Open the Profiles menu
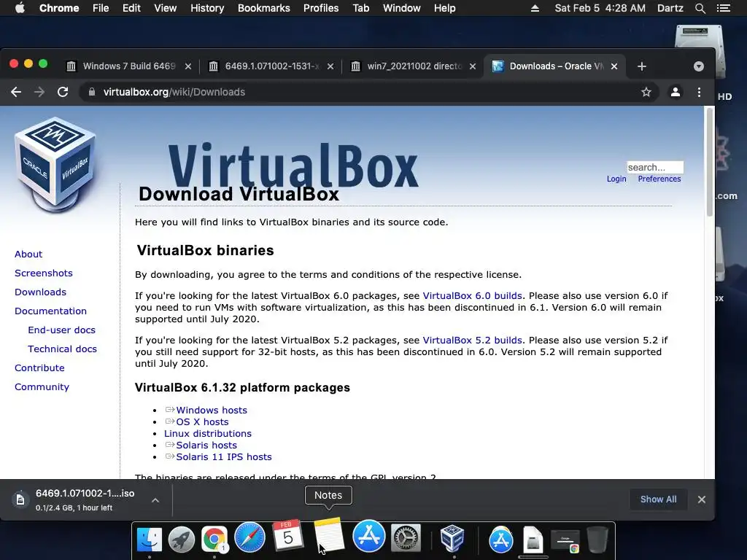Viewport: 747px width, 560px height. (321, 8)
